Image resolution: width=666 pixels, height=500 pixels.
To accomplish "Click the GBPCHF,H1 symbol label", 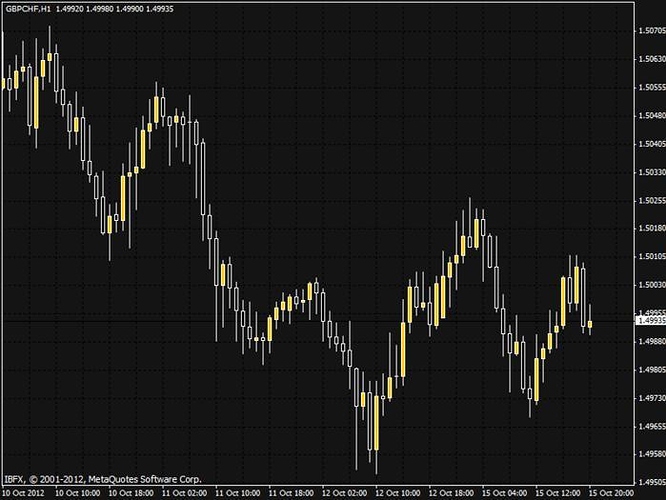I will (28, 8).
